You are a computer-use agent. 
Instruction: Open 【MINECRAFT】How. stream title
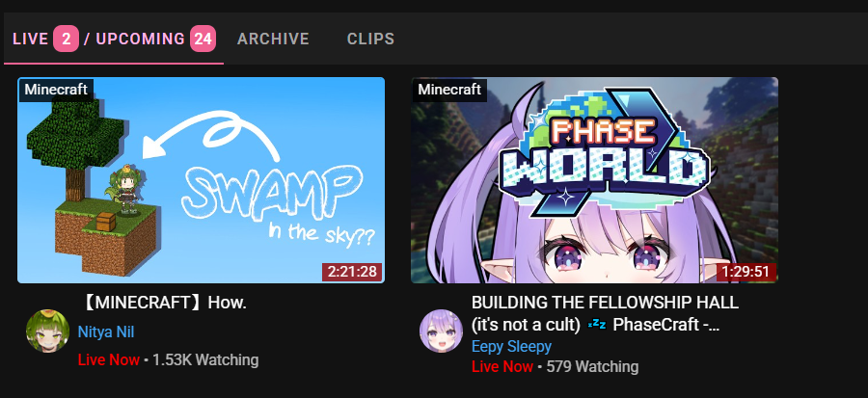pos(162,303)
